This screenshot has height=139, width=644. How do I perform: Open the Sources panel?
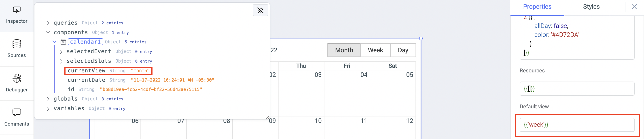(x=17, y=49)
